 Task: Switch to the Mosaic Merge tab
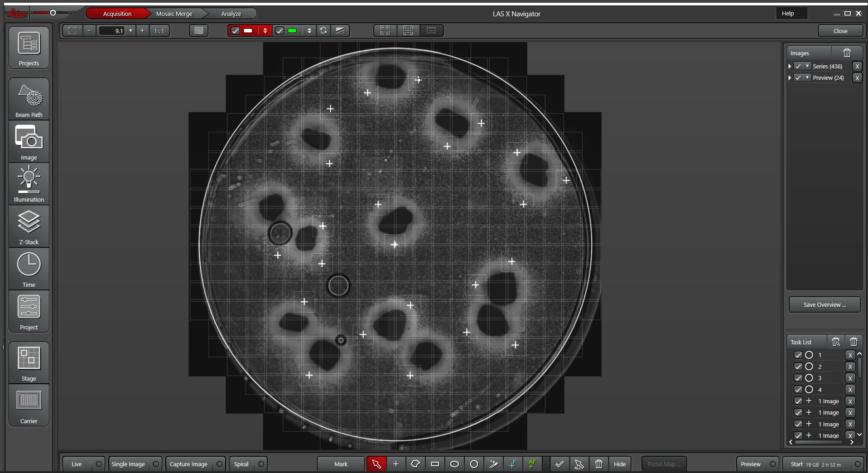(174, 14)
